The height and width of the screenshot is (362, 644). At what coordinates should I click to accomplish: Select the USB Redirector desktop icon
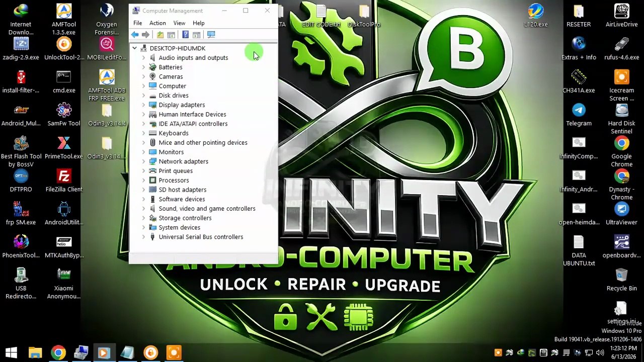(x=21, y=284)
